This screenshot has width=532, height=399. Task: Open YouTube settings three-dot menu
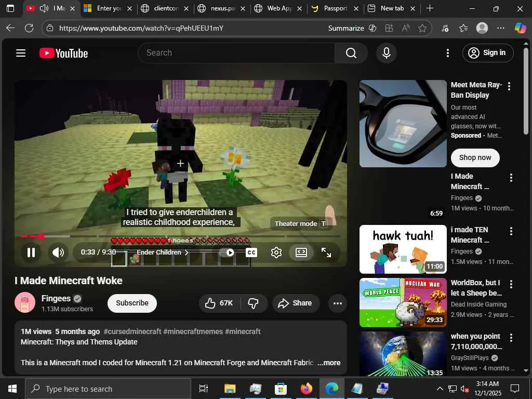coord(447,53)
